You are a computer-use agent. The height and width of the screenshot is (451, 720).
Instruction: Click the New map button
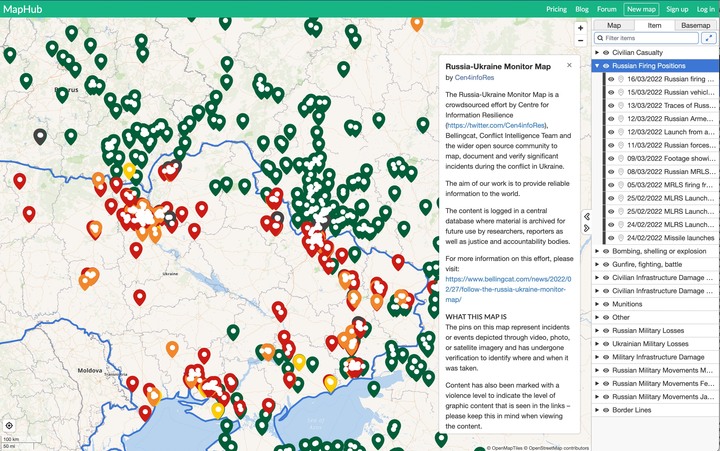(641, 9)
